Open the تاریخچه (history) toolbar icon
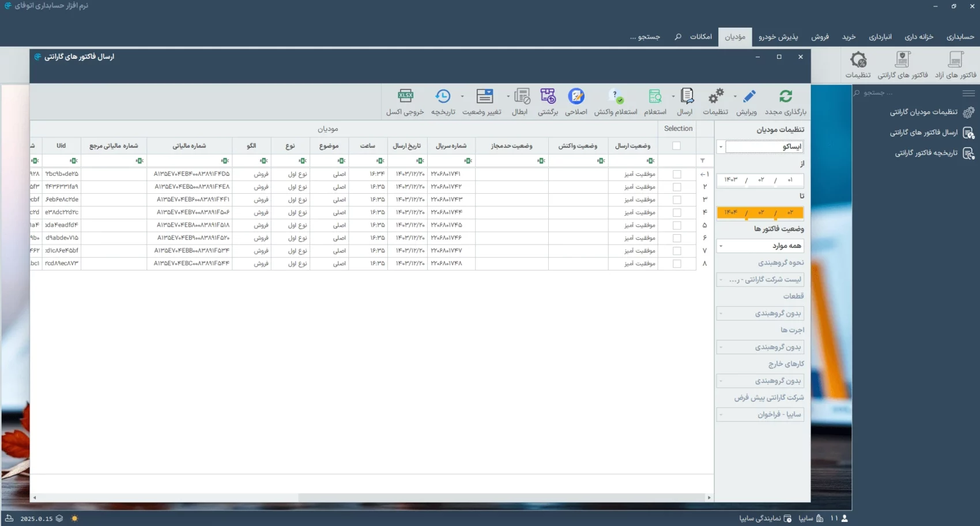980x526 pixels. click(443, 96)
